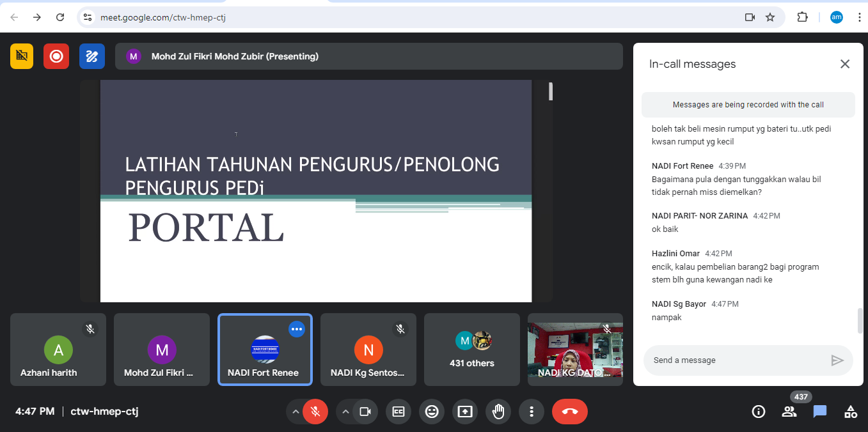Viewport: 868px width, 432px height.
Task: Open options on NADI Fort Renee tile
Action: tap(296, 329)
